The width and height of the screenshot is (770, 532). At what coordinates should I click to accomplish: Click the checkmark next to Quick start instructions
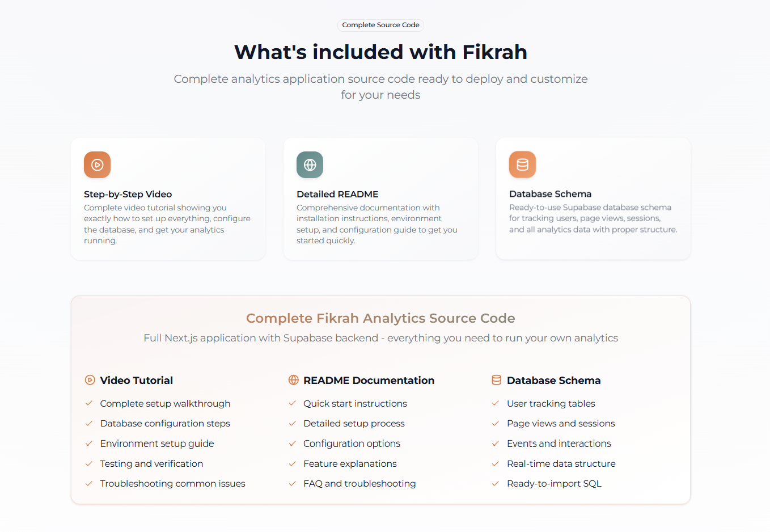(293, 403)
